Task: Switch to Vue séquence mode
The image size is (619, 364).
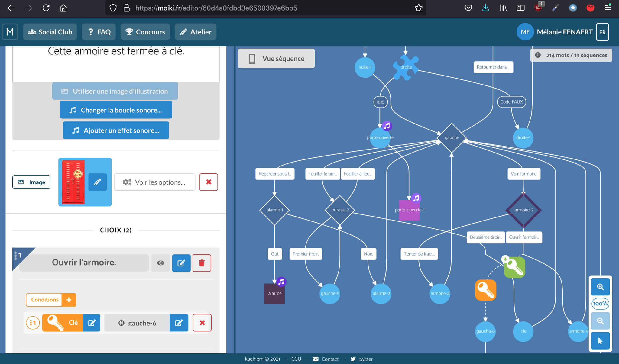Action: click(276, 59)
